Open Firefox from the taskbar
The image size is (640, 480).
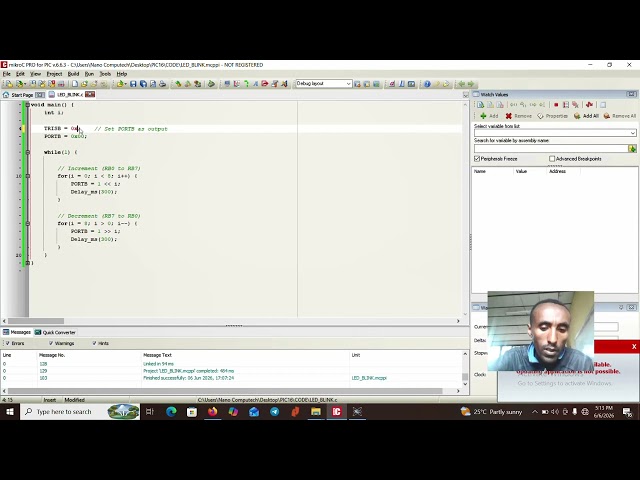pyautogui.click(x=212, y=412)
